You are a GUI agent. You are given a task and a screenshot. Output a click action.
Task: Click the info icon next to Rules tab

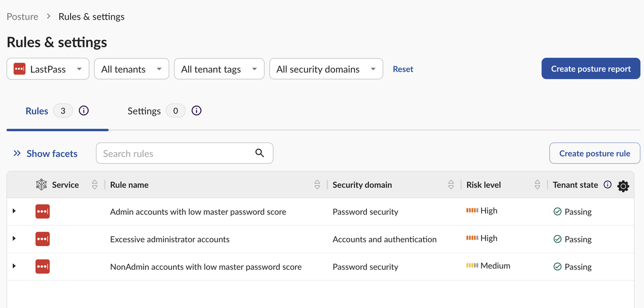[84, 111]
